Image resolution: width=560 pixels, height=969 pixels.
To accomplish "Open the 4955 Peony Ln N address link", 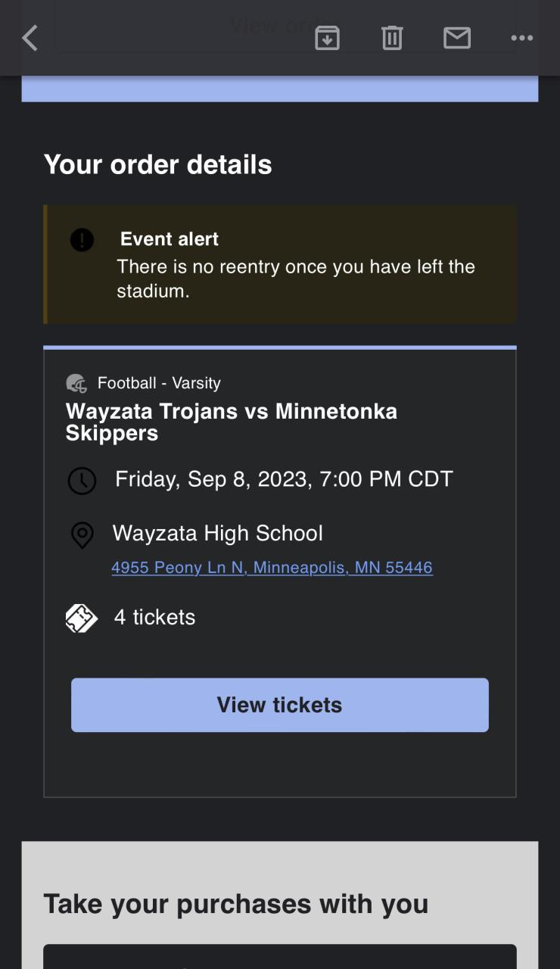I will point(272,568).
